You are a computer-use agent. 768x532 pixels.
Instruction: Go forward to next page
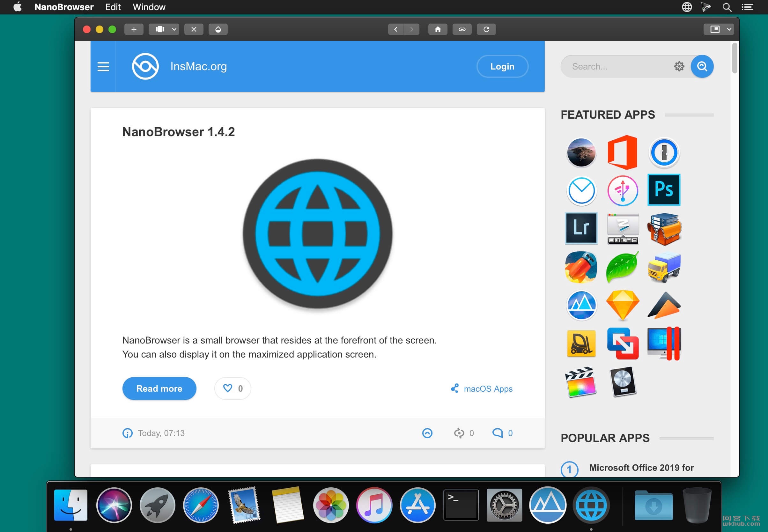coord(412,29)
